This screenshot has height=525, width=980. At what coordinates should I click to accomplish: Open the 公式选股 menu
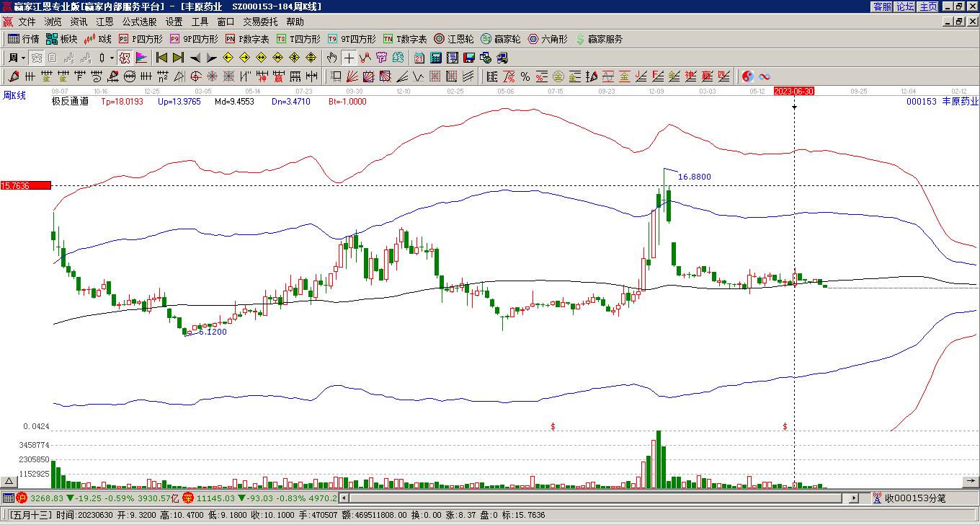coord(139,22)
